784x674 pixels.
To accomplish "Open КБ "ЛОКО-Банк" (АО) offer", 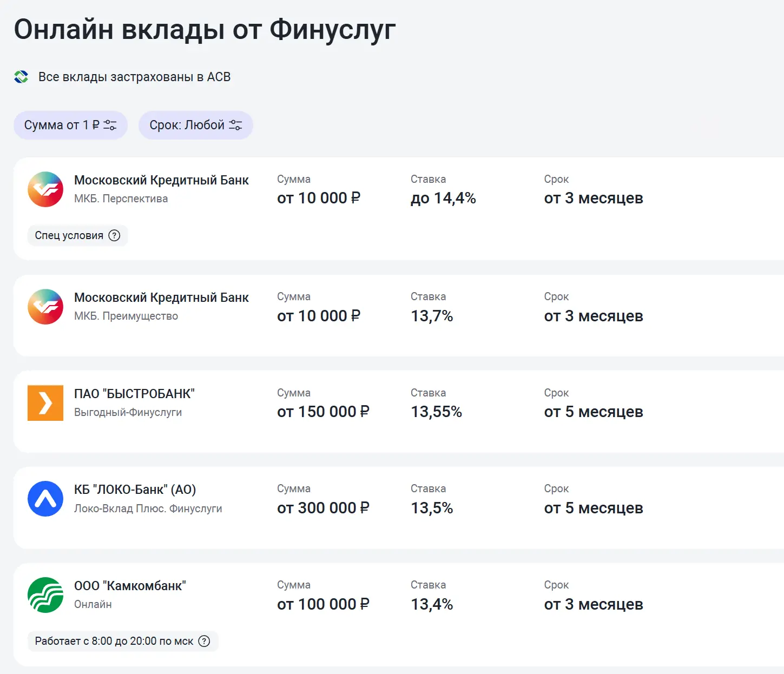I will pos(135,490).
